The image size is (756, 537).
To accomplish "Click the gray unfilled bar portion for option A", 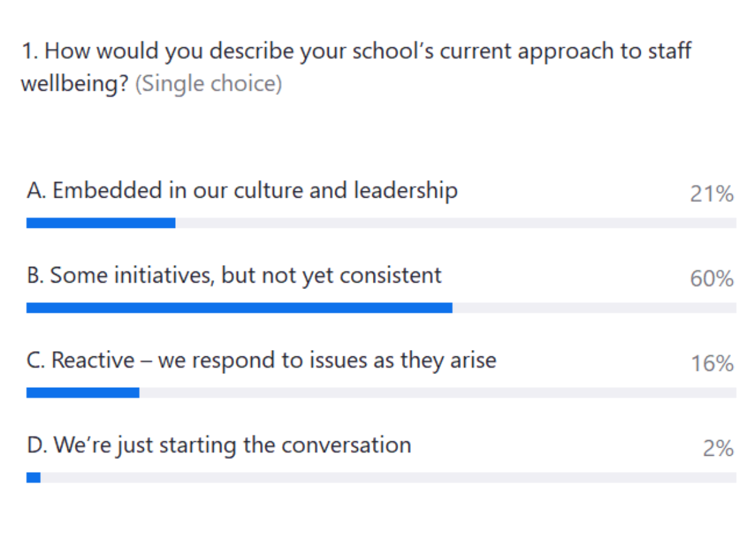I will (x=454, y=223).
